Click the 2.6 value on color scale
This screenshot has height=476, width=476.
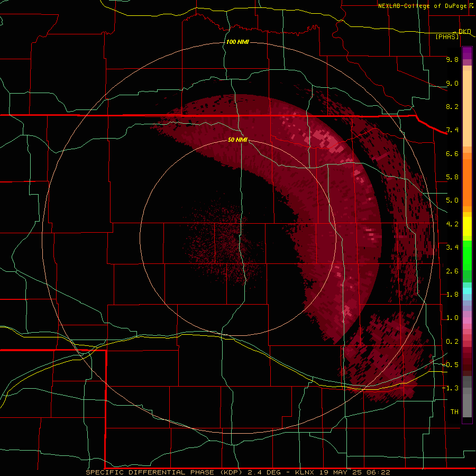click(x=452, y=271)
